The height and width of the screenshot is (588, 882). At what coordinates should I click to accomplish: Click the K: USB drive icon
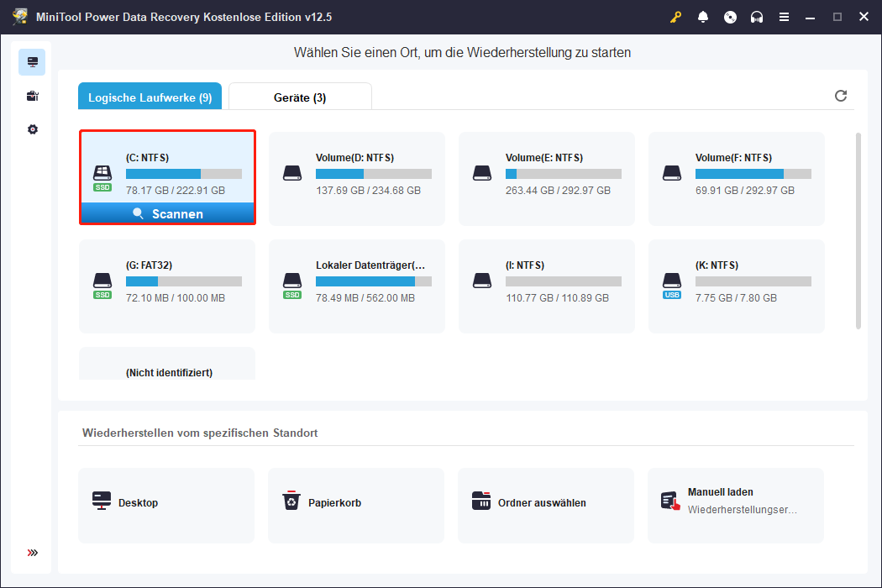click(x=672, y=286)
